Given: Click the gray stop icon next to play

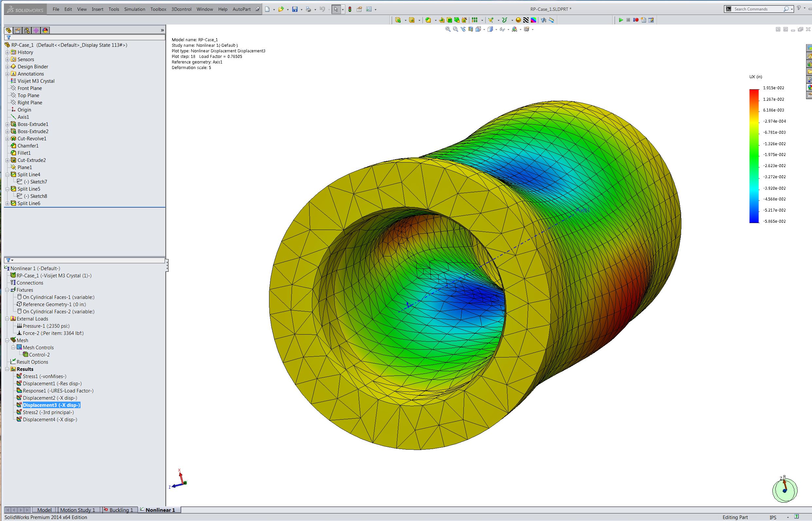Looking at the screenshot, I should [628, 20].
